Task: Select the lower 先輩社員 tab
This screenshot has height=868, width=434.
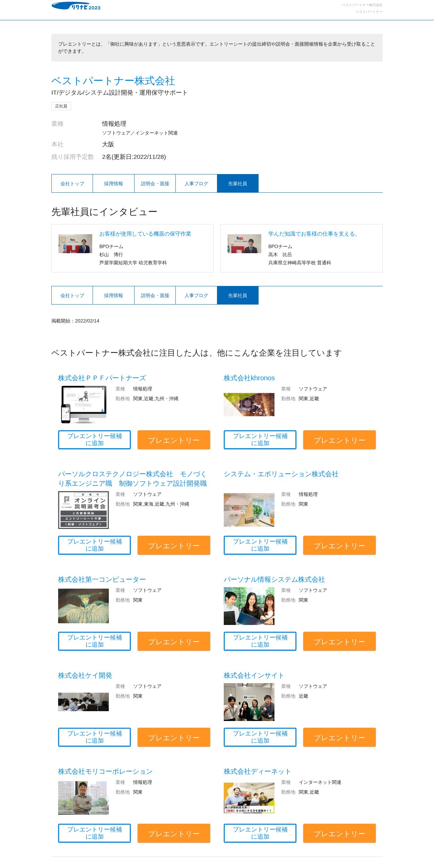Action: [x=238, y=295]
